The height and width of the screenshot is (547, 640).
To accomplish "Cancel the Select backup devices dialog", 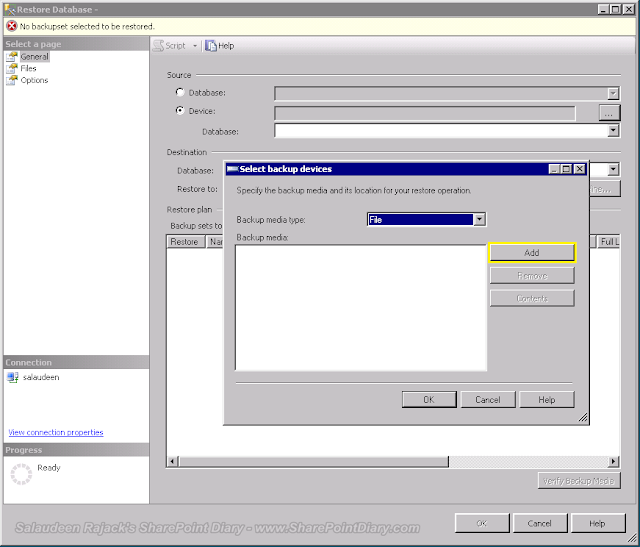I will (x=488, y=400).
